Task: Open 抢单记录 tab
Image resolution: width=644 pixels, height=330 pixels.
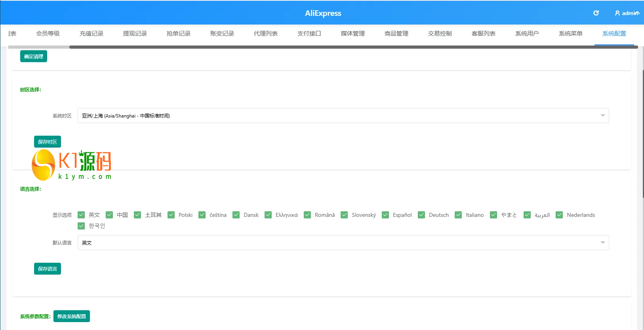Action: 179,34
